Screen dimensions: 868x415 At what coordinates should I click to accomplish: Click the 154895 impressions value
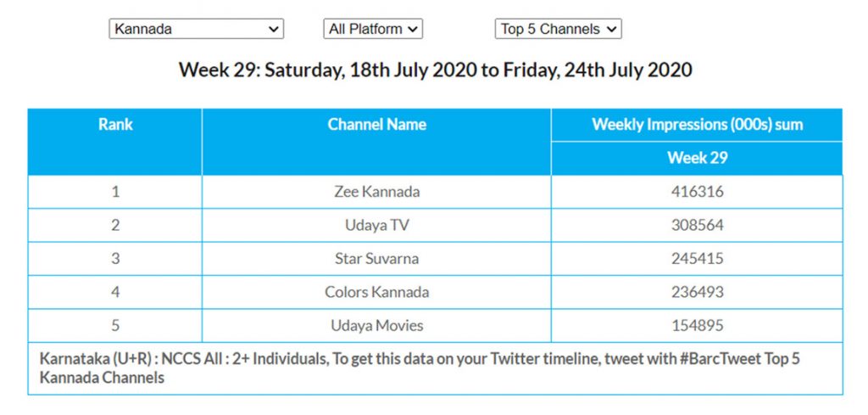(x=697, y=326)
